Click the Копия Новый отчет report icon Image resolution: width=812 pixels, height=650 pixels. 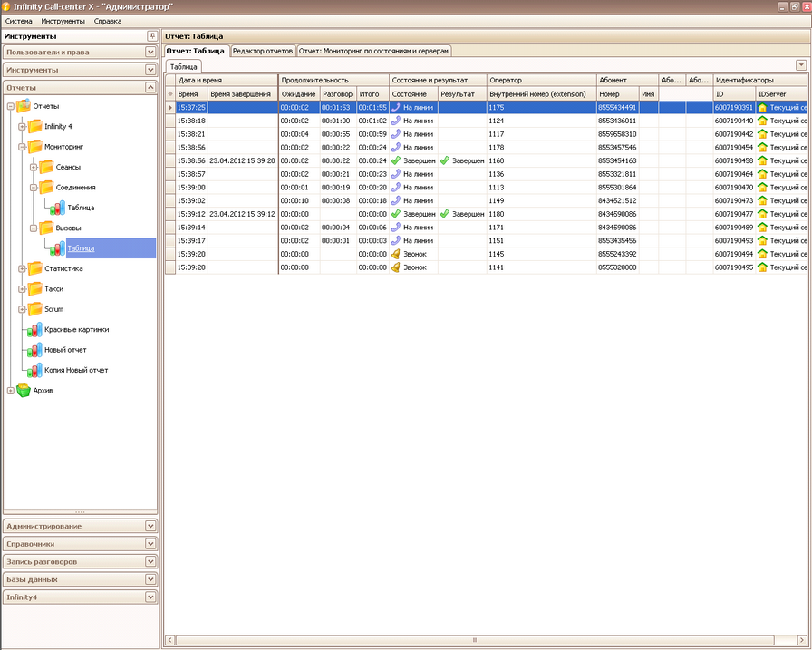tap(34, 370)
